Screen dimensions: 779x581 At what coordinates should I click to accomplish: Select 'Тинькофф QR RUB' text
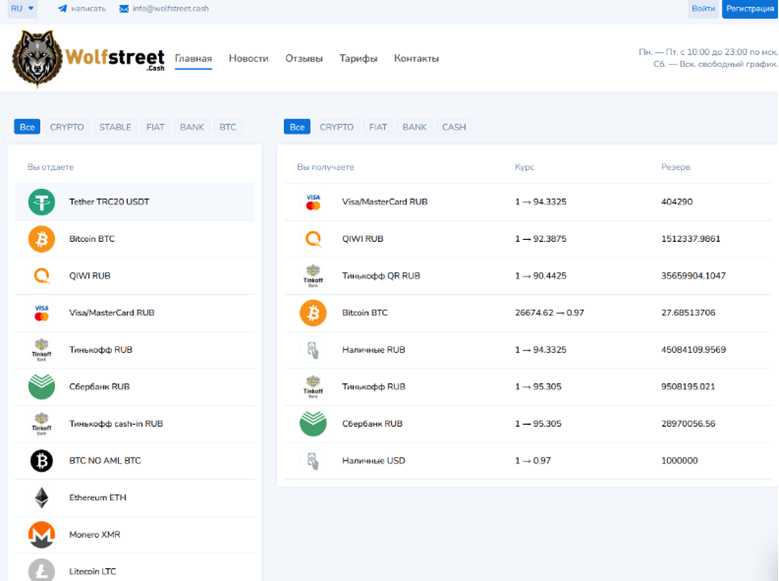click(x=381, y=276)
